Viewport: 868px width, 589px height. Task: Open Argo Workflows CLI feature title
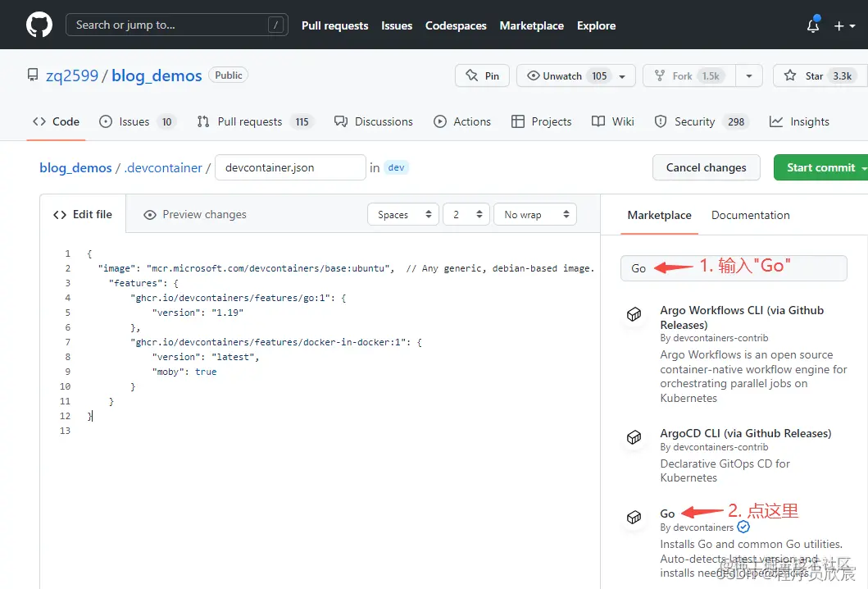[742, 317]
